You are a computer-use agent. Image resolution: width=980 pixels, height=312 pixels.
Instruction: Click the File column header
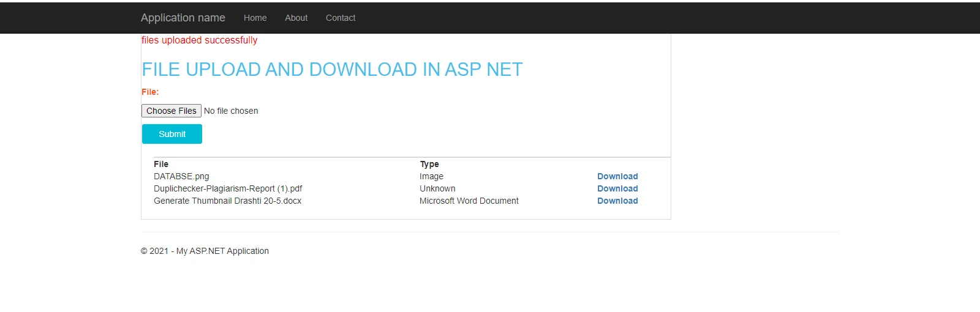pos(161,164)
